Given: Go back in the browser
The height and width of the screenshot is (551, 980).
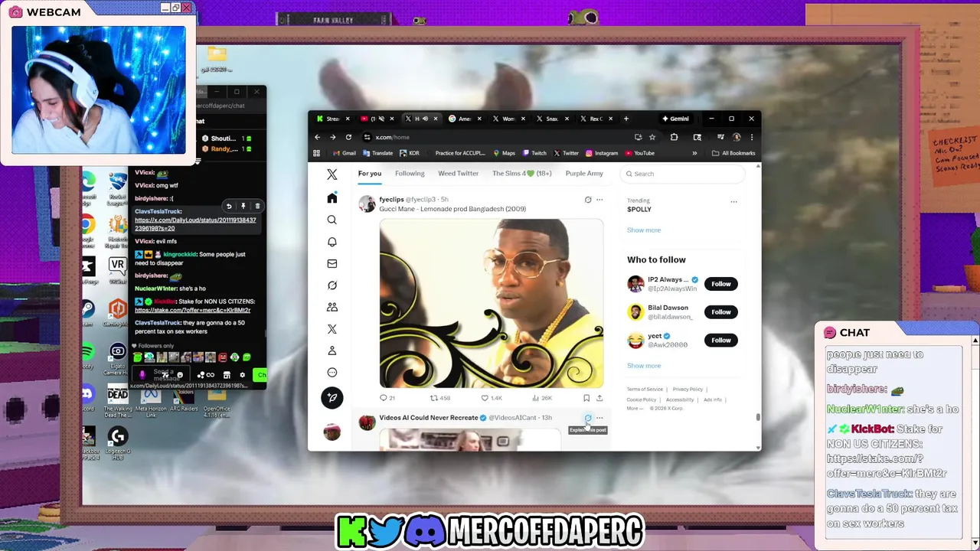Looking at the screenshot, I should (317, 137).
